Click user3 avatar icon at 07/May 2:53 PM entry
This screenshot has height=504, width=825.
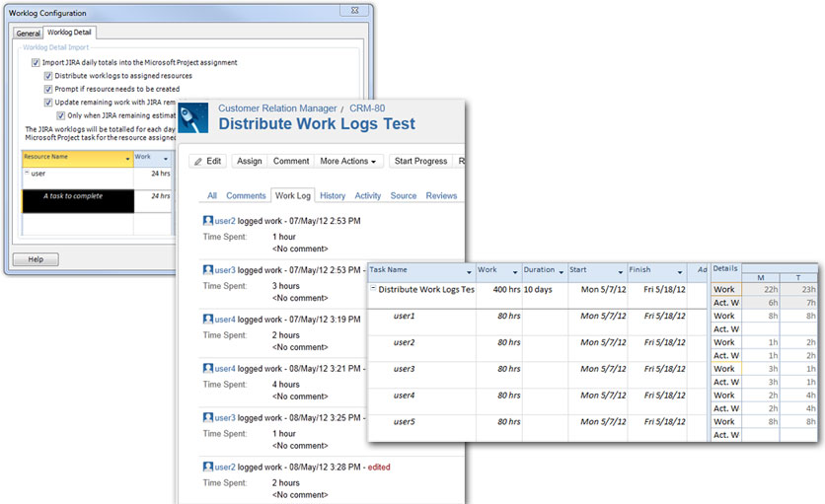(x=208, y=269)
